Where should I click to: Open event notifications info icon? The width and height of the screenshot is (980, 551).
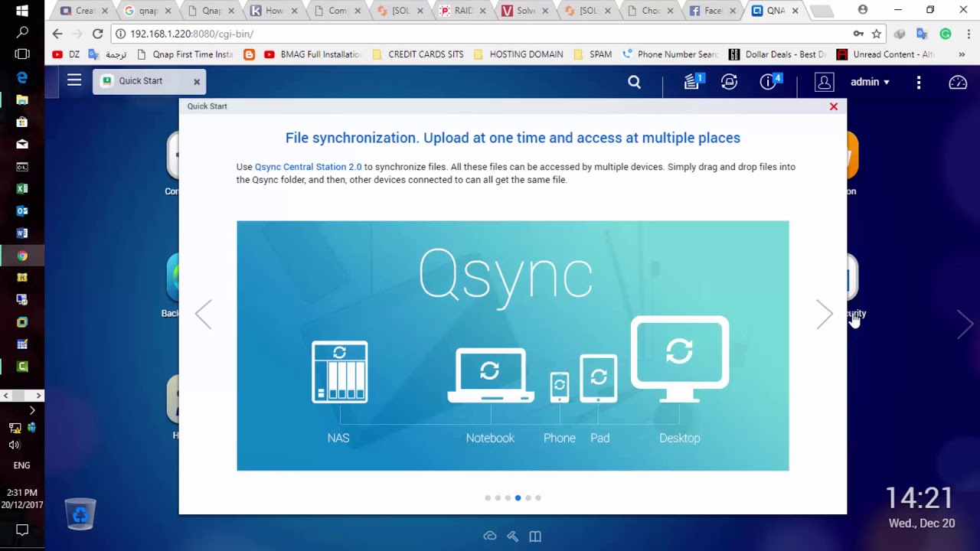tap(769, 81)
